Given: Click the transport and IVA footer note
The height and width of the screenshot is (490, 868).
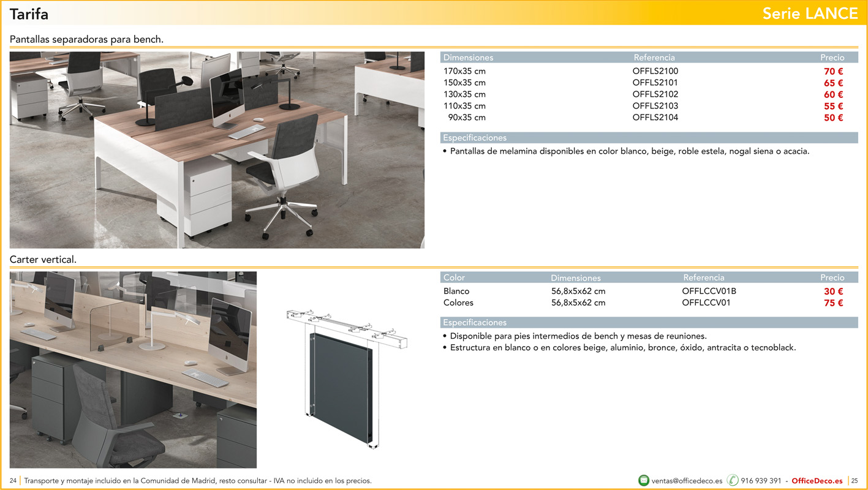Looking at the screenshot, I should [198, 481].
